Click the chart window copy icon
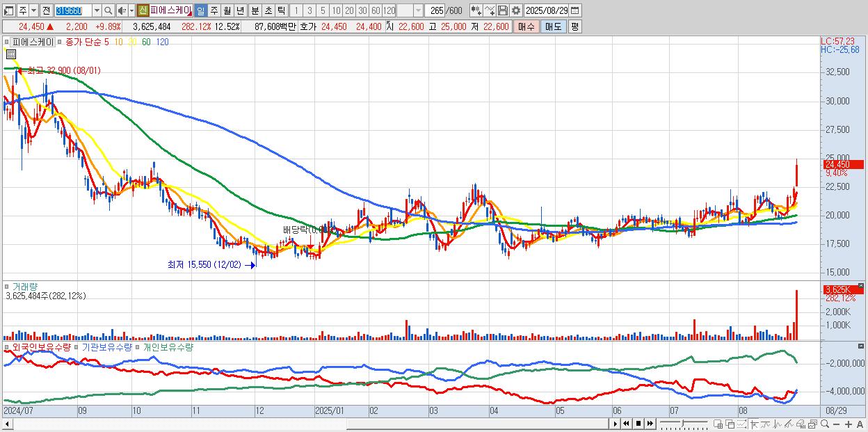The image size is (868, 432). pyautogui.click(x=812, y=424)
